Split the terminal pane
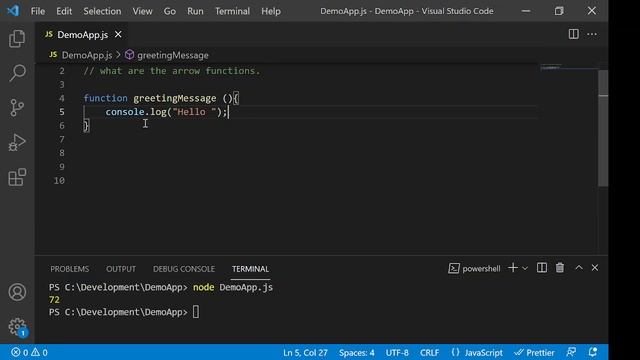Image resolution: width=640 pixels, height=360 pixels. 542,268
